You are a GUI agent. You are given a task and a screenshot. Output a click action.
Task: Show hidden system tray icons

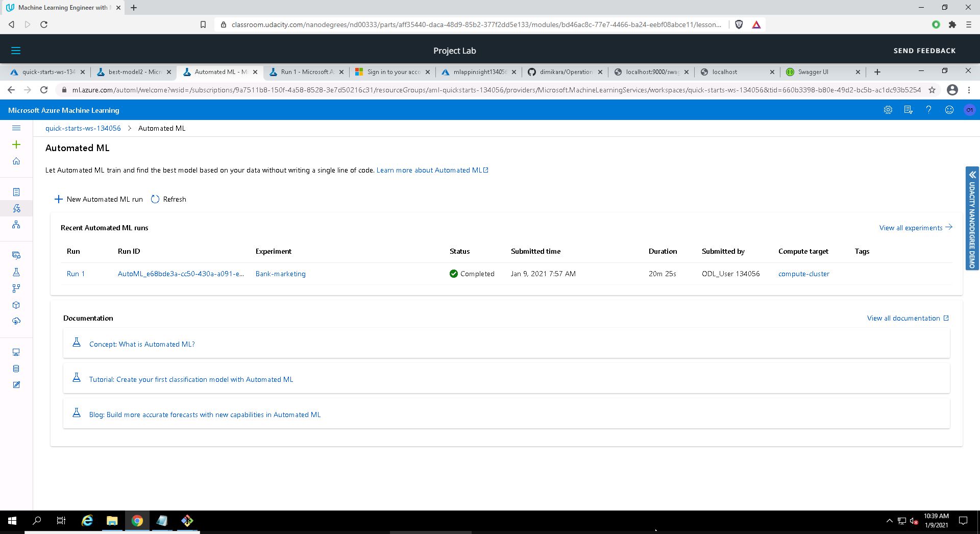click(889, 521)
